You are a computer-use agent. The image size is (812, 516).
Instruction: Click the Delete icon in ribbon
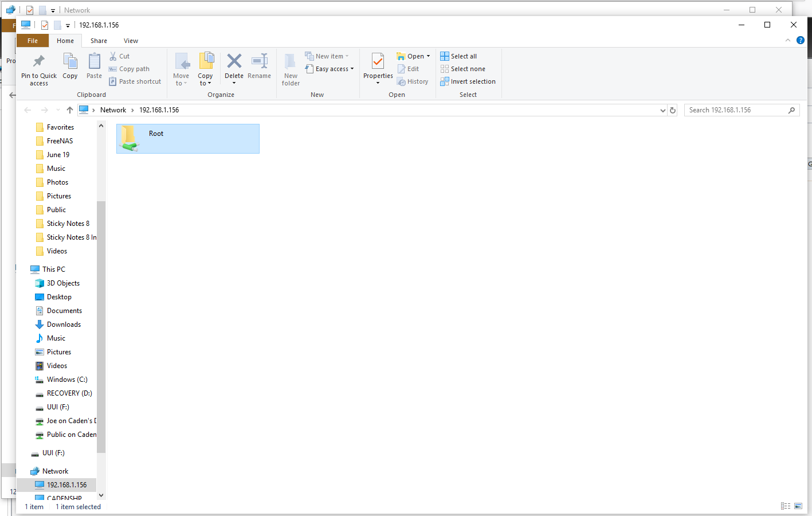pos(234,61)
